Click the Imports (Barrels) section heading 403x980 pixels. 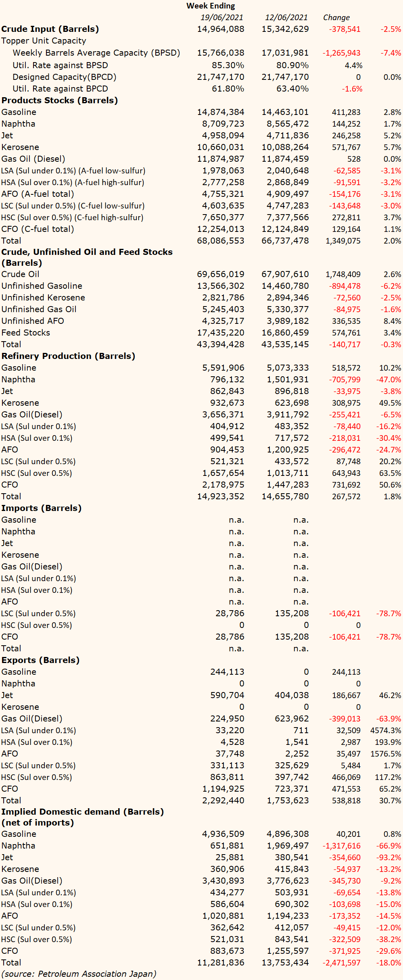pyautogui.click(x=42, y=508)
